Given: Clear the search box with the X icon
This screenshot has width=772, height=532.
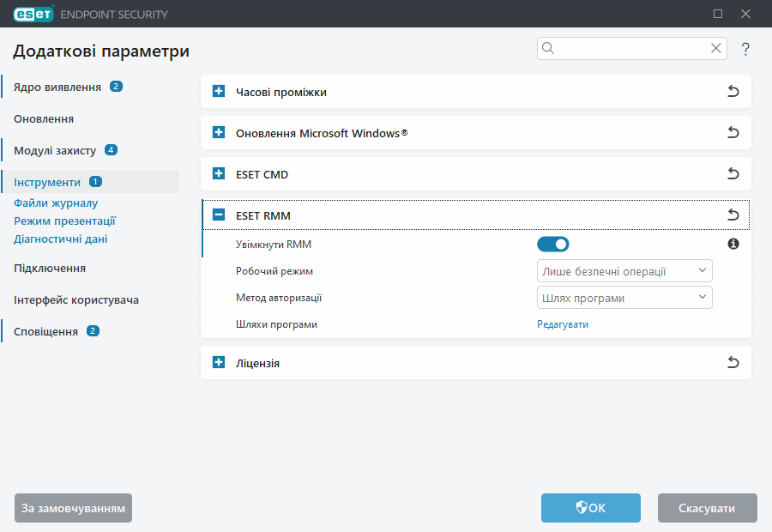Looking at the screenshot, I should coord(715,48).
